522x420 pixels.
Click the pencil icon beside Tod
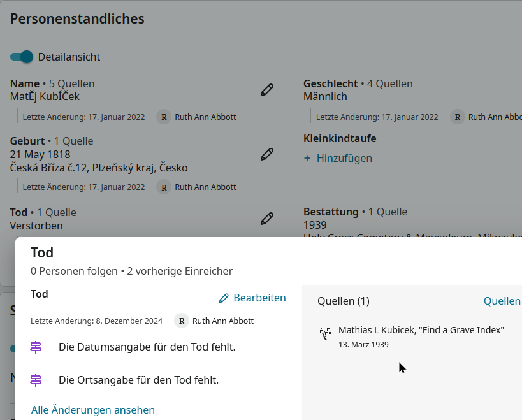[267, 219]
